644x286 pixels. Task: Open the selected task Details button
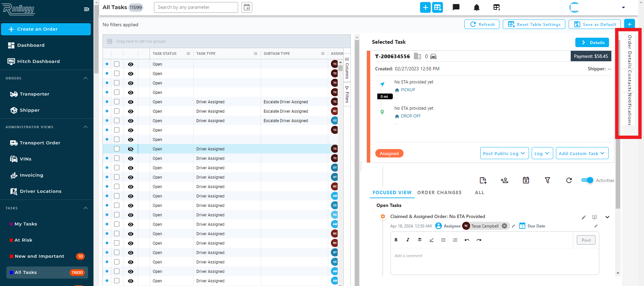(592, 42)
